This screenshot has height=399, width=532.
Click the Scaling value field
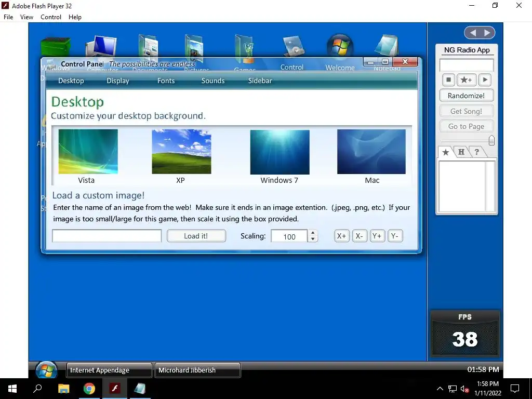[x=289, y=236]
